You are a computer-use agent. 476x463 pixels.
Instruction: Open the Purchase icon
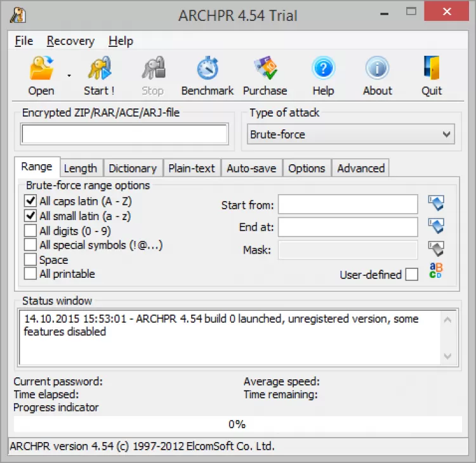pos(265,68)
